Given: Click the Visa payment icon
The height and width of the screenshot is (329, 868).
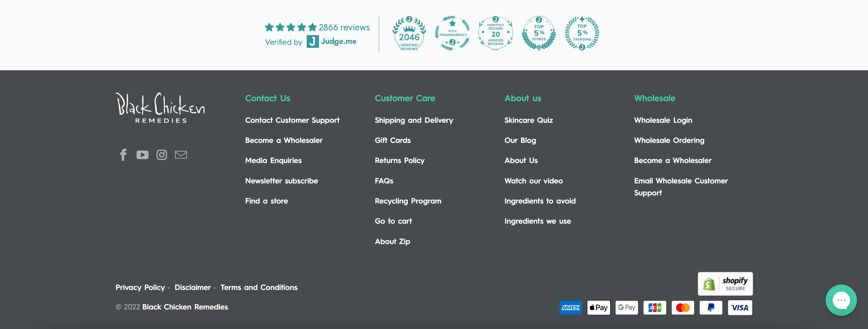Looking at the screenshot, I should [x=740, y=307].
